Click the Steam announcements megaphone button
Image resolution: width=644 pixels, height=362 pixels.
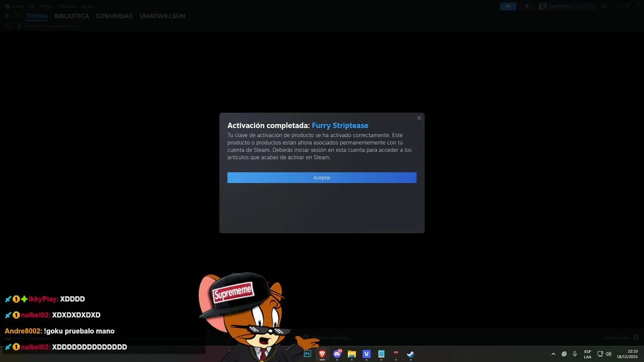508,6
